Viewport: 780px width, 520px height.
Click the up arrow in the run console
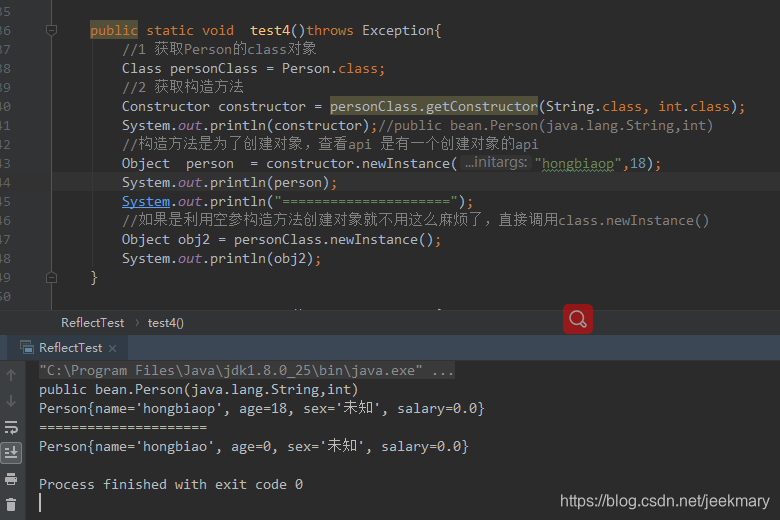click(x=11, y=375)
